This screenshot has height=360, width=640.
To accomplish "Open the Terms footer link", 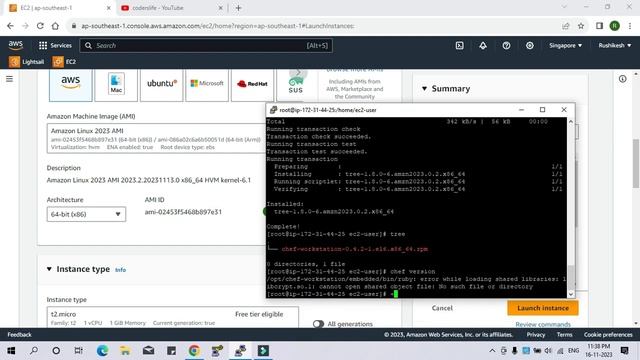I will pos(564,335).
